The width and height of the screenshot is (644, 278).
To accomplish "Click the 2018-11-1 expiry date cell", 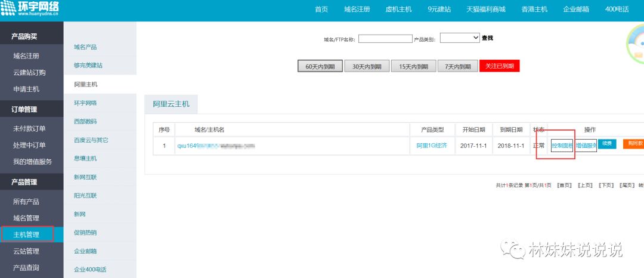I will click(511, 146).
